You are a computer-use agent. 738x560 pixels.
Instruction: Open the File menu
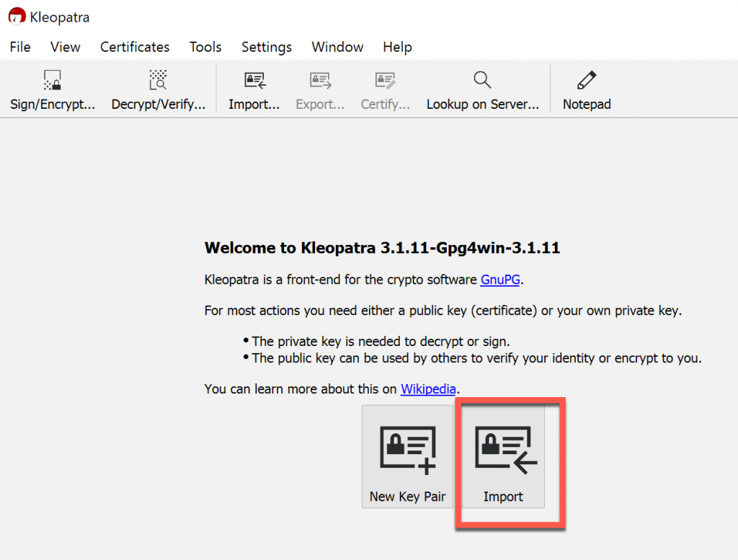pyautogui.click(x=20, y=47)
